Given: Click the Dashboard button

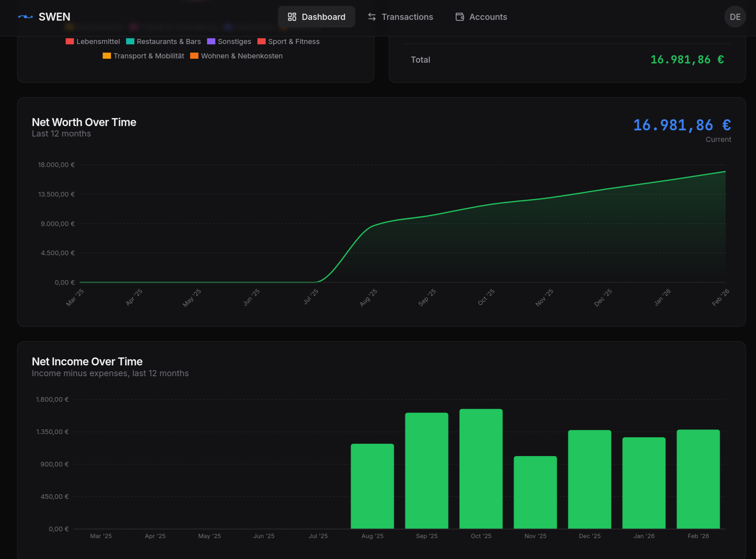Looking at the screenshot, I should [x=317, y=17].
